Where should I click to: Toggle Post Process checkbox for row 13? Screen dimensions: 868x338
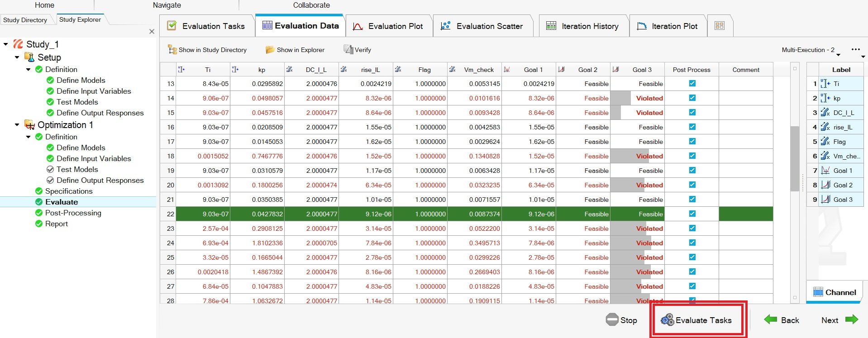click(x=692, y=83)
